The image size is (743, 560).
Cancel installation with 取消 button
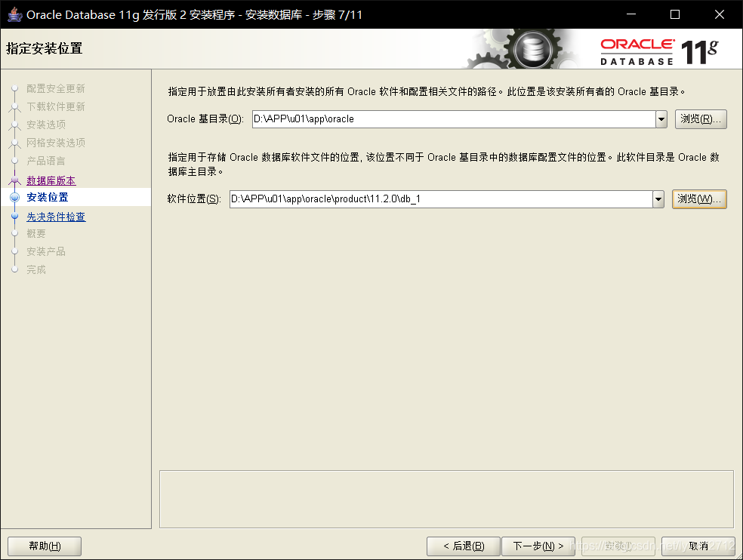pyautogui.click(x=698, y=546)
